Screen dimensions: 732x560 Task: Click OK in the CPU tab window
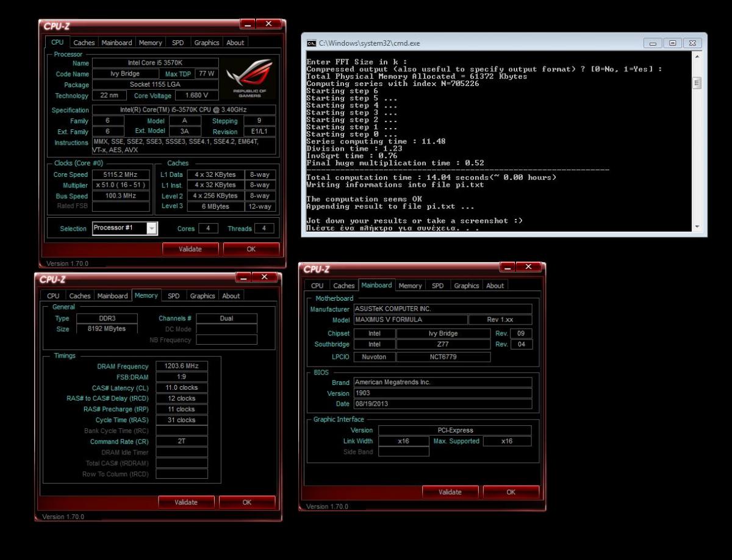(251, 249)
